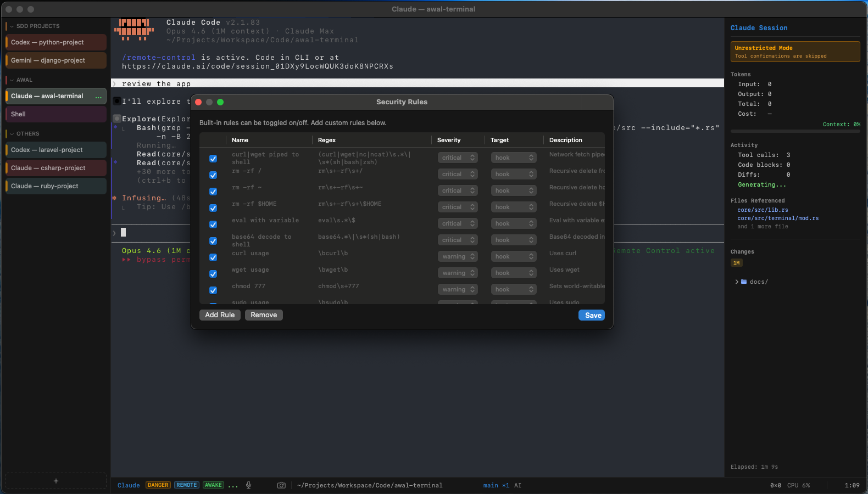868x494 pixels.
Task: Uncheck the chmod 777 rule checkbox
Action: coord(213,290)
